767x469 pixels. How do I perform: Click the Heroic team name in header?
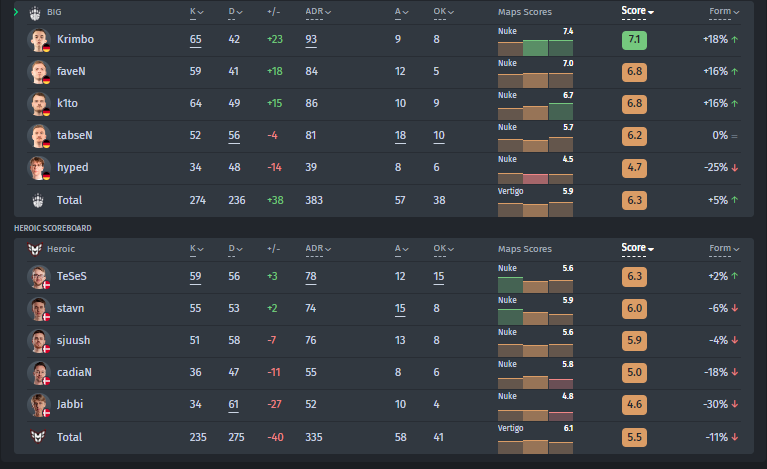point(61,248)
